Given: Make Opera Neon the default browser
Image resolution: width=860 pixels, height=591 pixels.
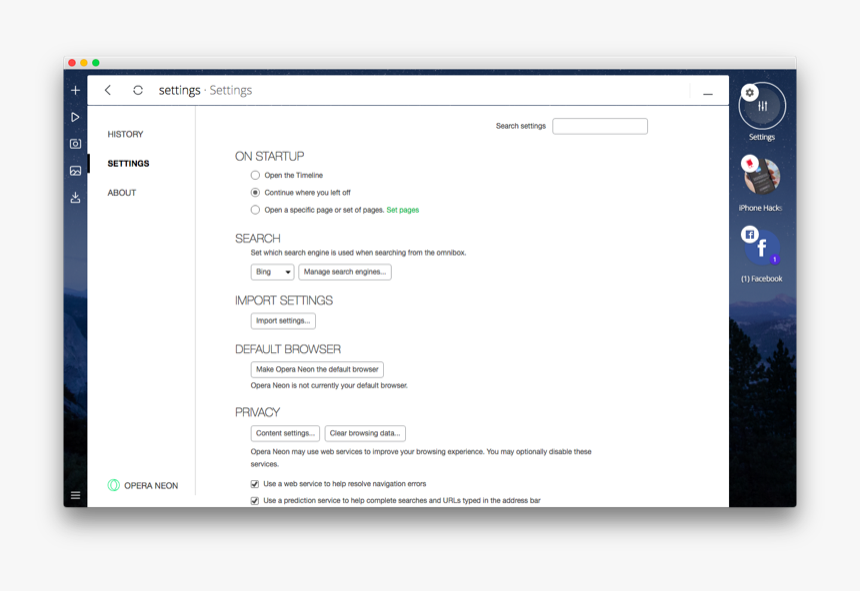Looking at the screenshot, I should pos(317,370).
